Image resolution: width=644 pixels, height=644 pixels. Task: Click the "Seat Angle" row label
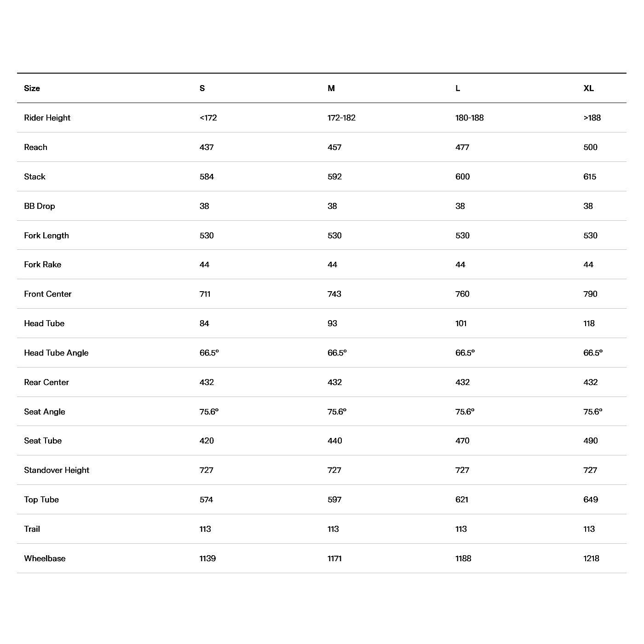[45, 412]
